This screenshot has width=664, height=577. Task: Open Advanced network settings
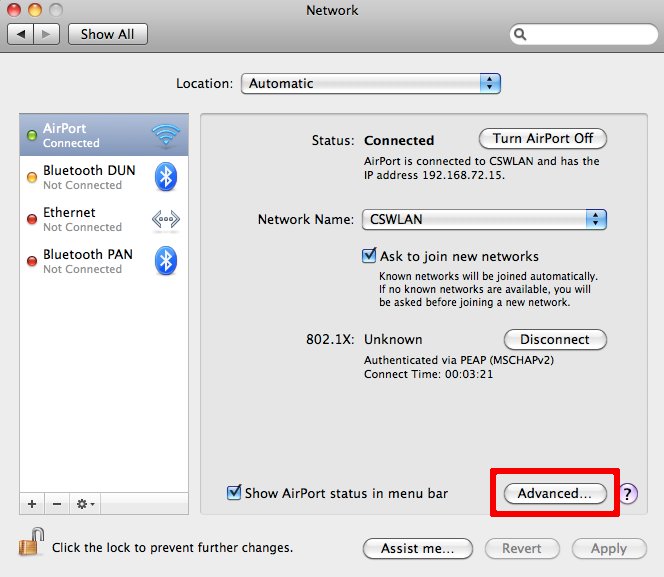pos(555,494)
